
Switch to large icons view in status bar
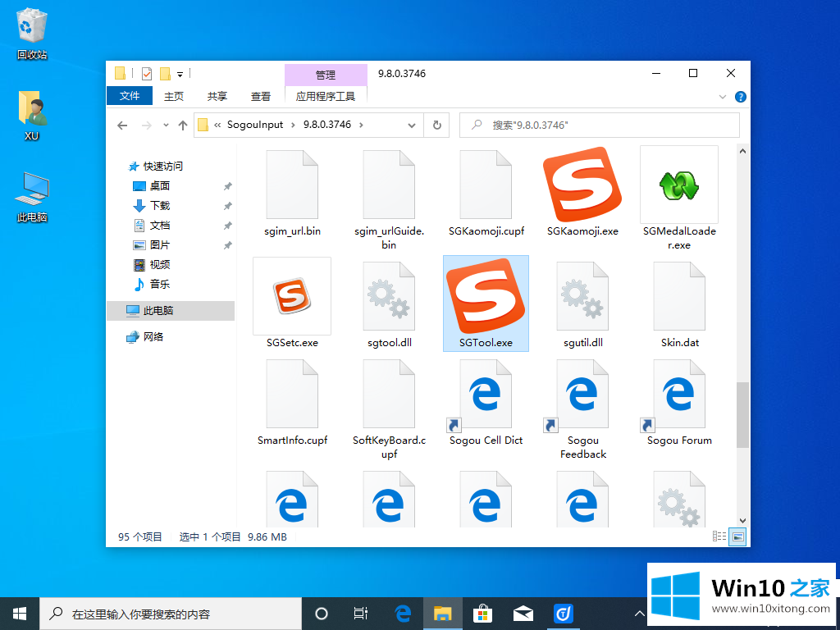pyautogui.click(x=738, y=536)
